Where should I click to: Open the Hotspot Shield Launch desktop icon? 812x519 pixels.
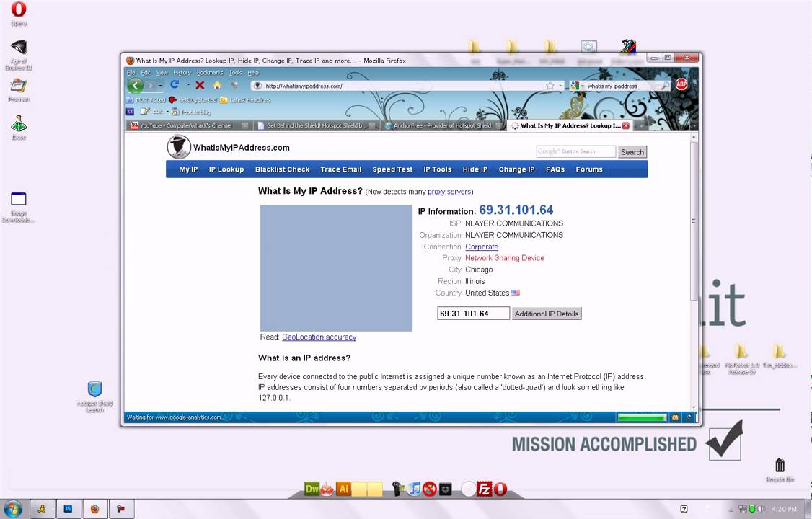point(94,396)
